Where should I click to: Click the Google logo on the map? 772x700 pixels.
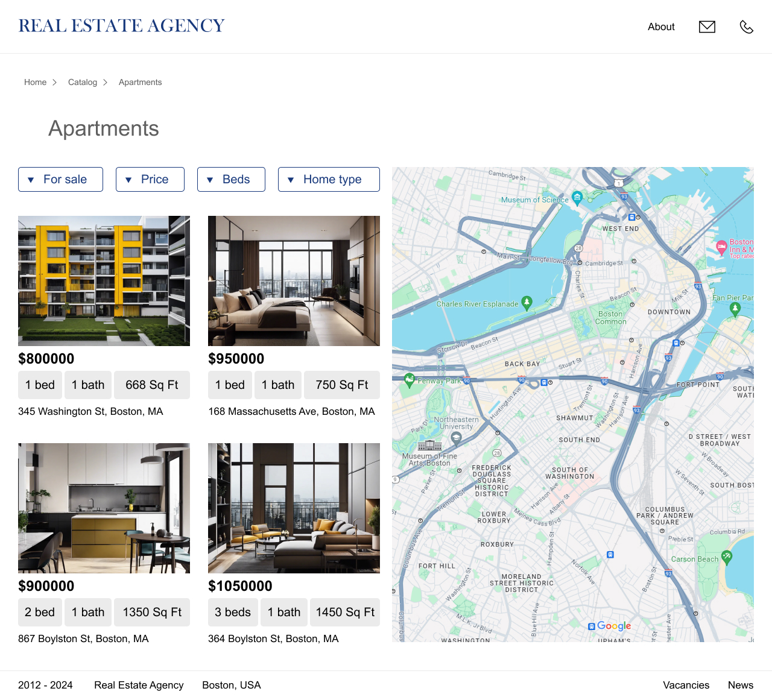tap(614, 626)
